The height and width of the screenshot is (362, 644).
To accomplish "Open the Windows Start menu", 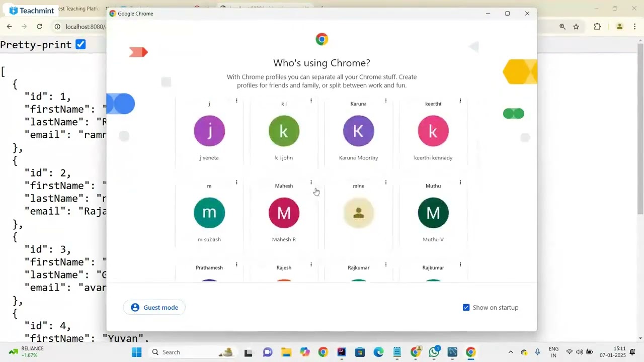I will pyautogui.click(x=136, y=352).
